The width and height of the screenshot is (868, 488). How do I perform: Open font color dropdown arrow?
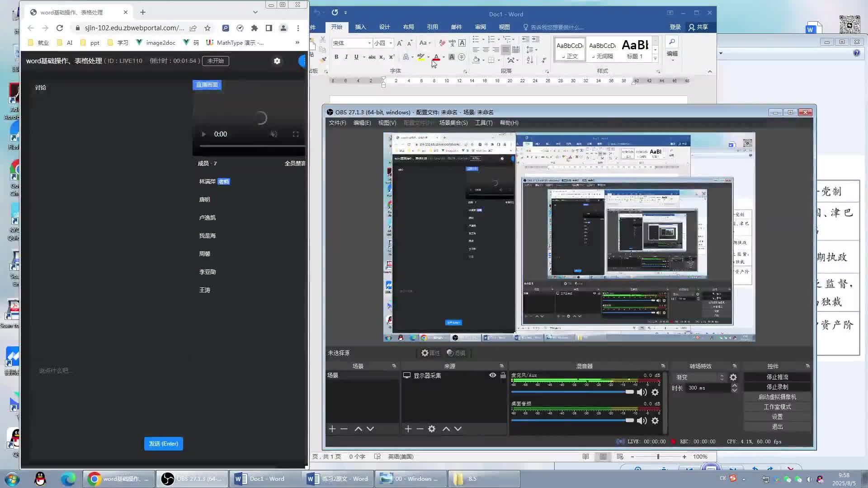(x=443, y=57)
